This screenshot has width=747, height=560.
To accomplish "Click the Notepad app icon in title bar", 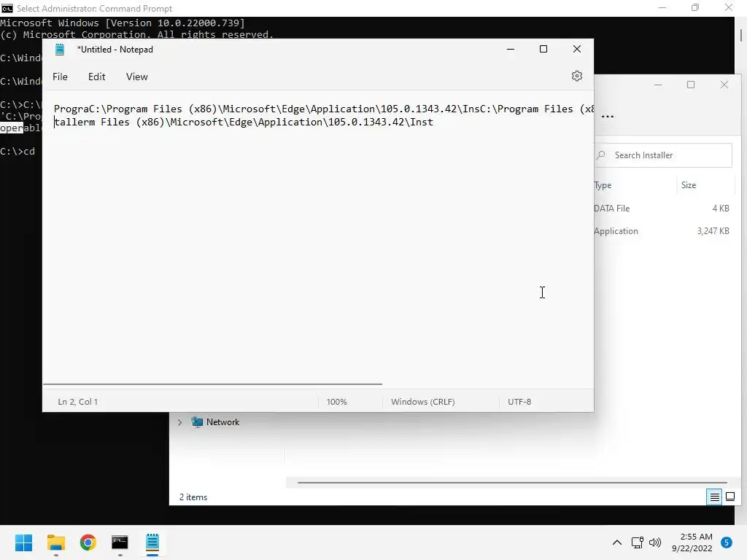I will [60, 50].
